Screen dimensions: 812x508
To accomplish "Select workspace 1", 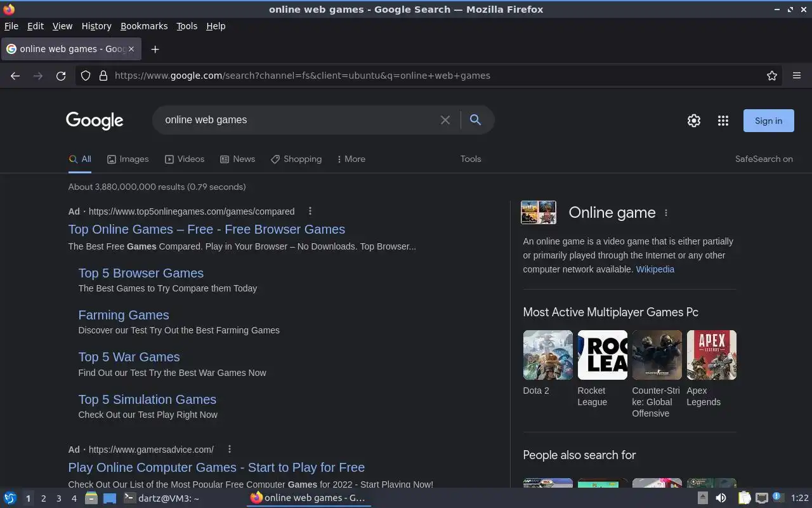I will click(x=28, y=498).
